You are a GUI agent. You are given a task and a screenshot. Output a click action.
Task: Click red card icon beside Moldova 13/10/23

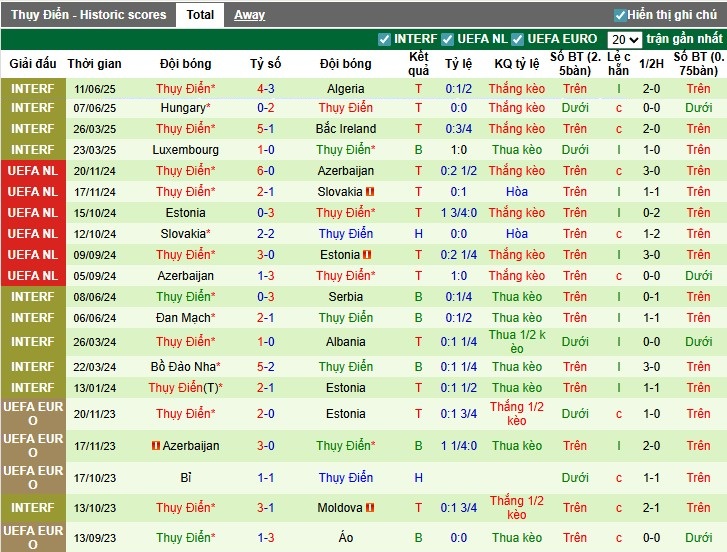tap(370, 508)
